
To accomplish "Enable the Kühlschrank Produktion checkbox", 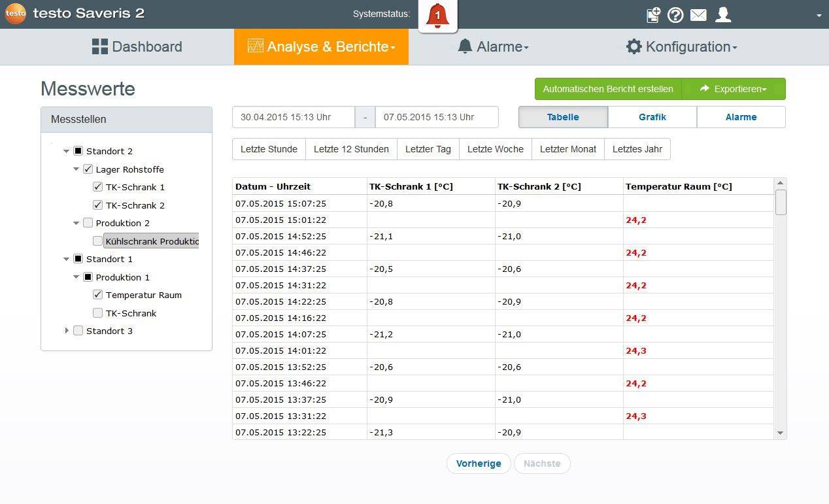I will pyautogui.click(x=97, y=241).
